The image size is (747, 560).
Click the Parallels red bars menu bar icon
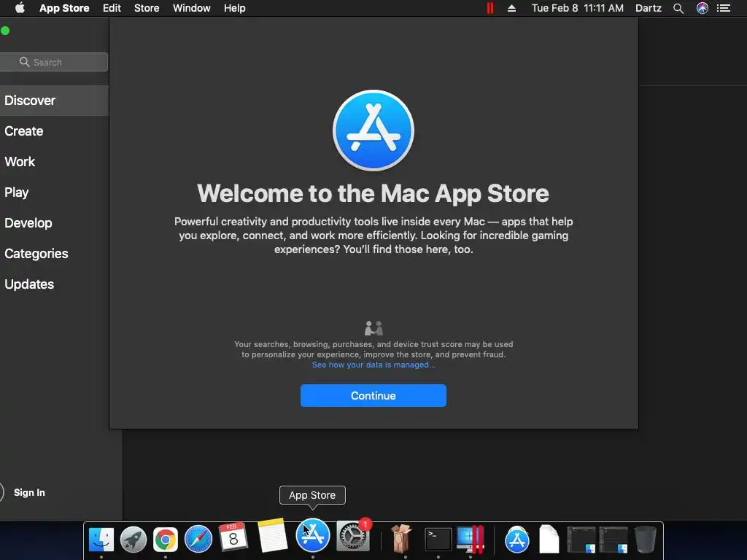tap(489, 8)
